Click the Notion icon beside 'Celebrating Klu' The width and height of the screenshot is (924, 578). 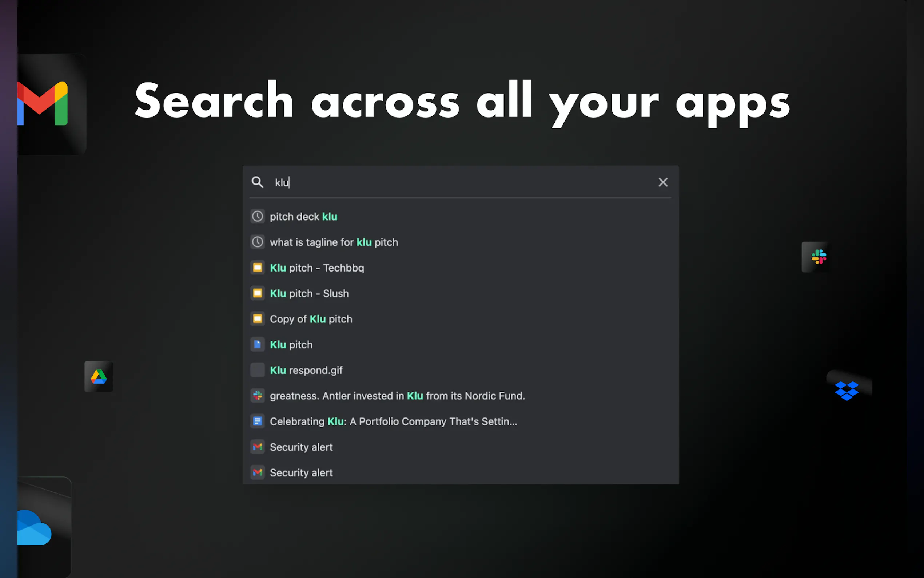click(x=258, y=421)
